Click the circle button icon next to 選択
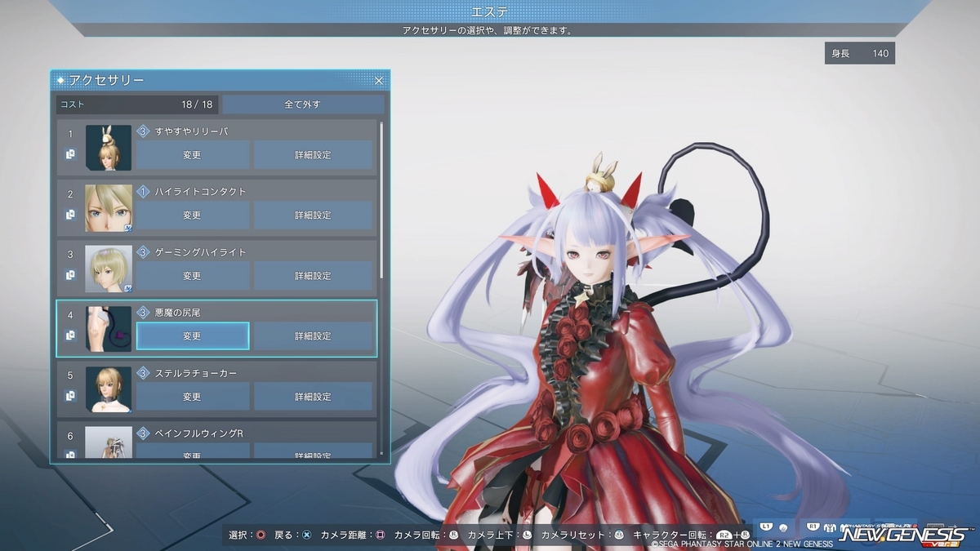Image resolution: width=980 pixels, height=551 pixels. [x=261, y=535]
